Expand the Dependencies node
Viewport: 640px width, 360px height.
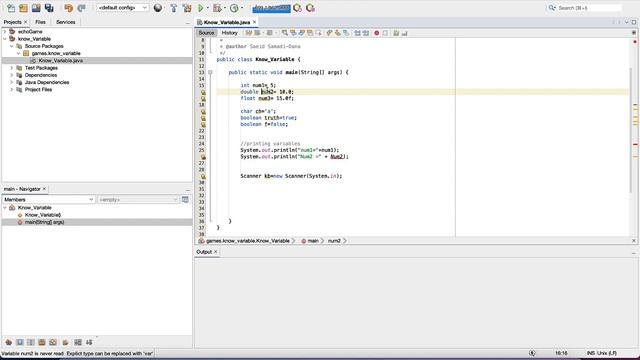point(12,75)
